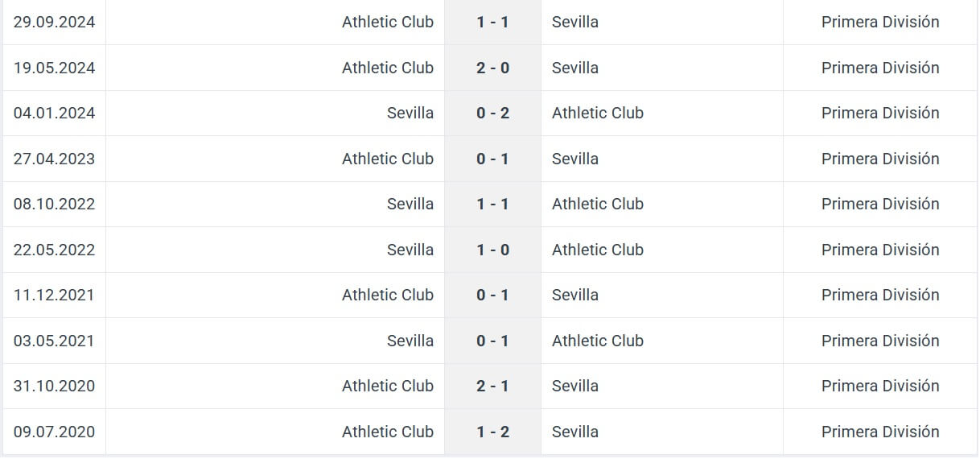Click Sevilla home team in 03.05.2021 match
The image size is (980, 459).
click(410, 341)
